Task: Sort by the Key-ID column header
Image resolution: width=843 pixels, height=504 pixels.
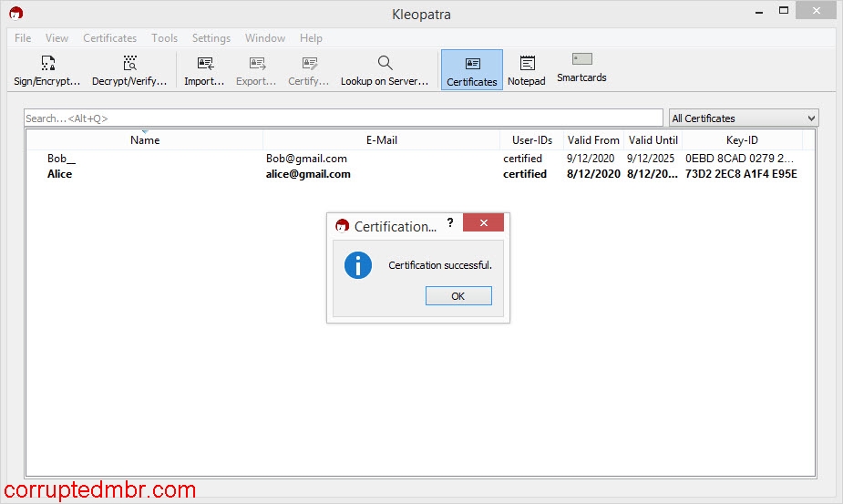Action: (x=742, y=139)
